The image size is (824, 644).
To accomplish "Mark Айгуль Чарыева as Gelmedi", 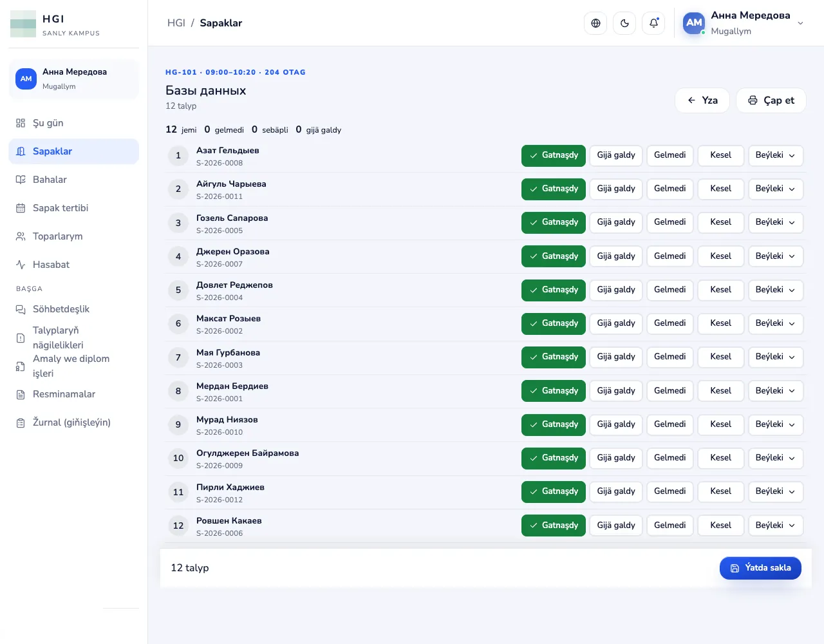I will [x=669, y=189].
